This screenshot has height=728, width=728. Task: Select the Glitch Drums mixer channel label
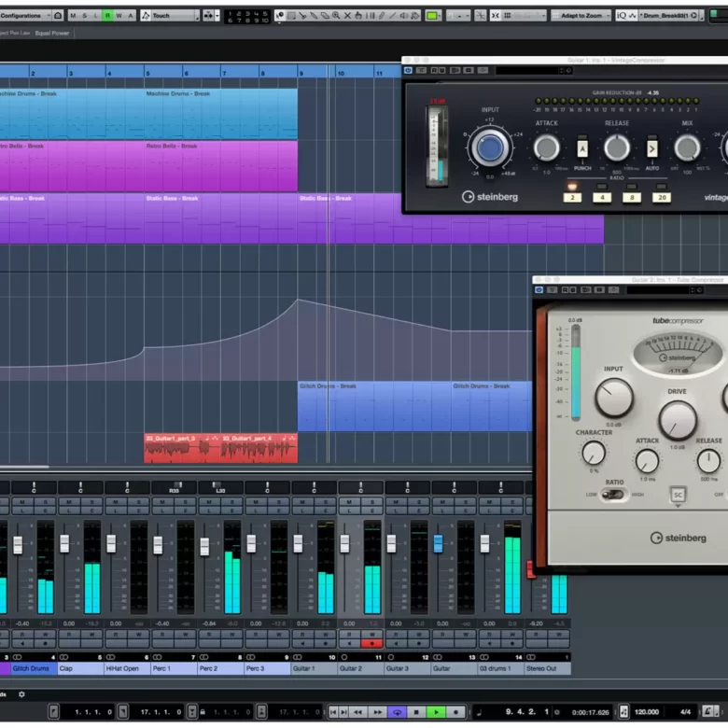pos(34,668)
